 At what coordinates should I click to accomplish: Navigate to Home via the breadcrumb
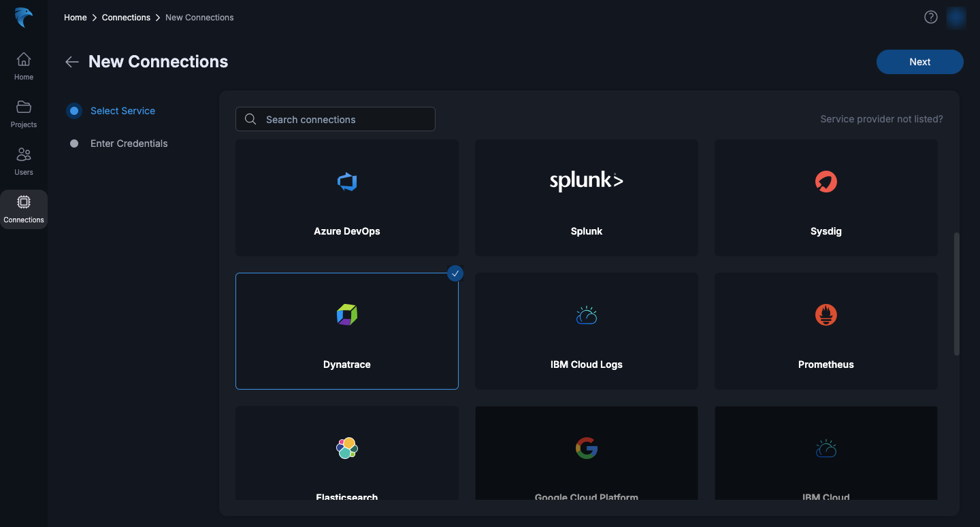[75, 17]
